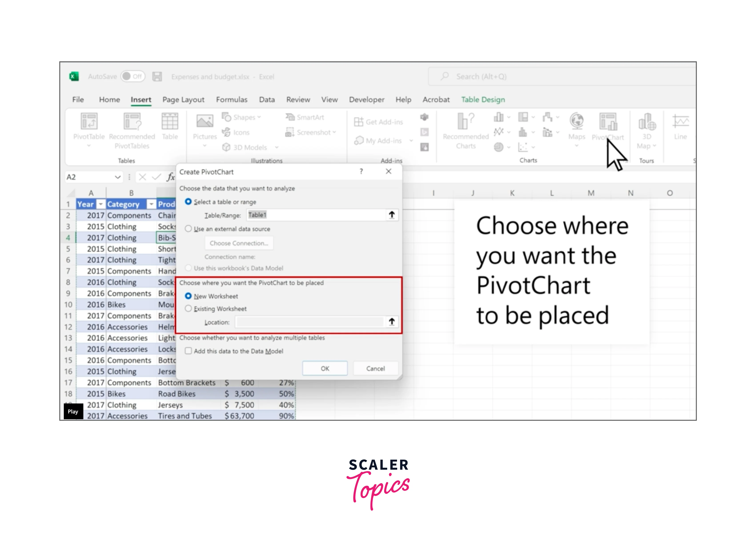Click inside the Location input field
The height and width of the screenshot is (551, 756).
(309, 322)
